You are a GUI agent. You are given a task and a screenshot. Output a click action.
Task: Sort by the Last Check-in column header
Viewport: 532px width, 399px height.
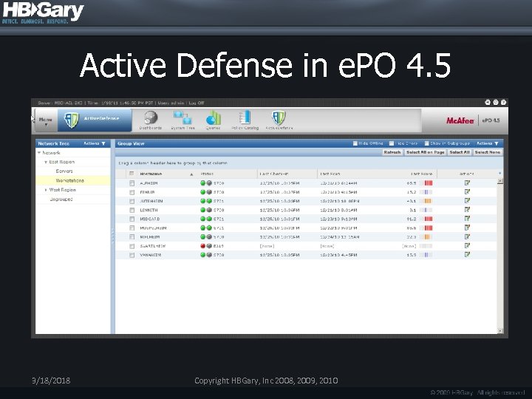(x=274, y=174)
